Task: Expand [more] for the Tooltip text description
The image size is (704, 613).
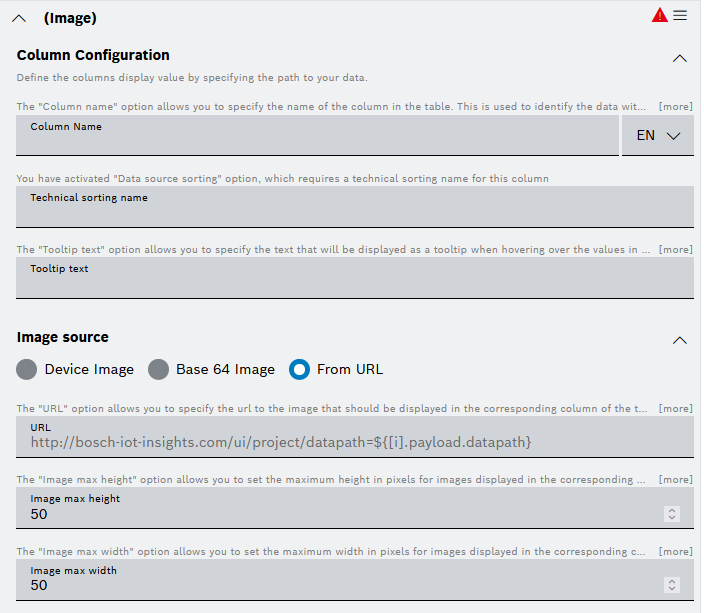Action: coord(675,249)
